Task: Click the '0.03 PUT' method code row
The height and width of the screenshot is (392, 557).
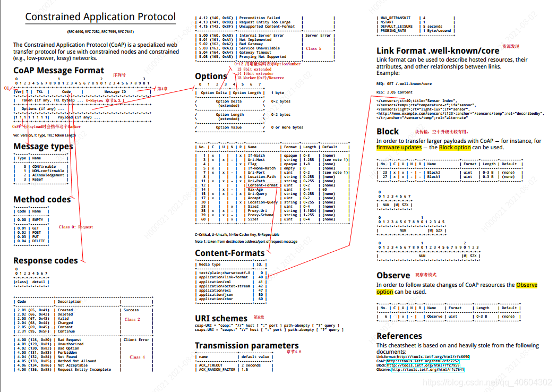Action: (31, 237)
